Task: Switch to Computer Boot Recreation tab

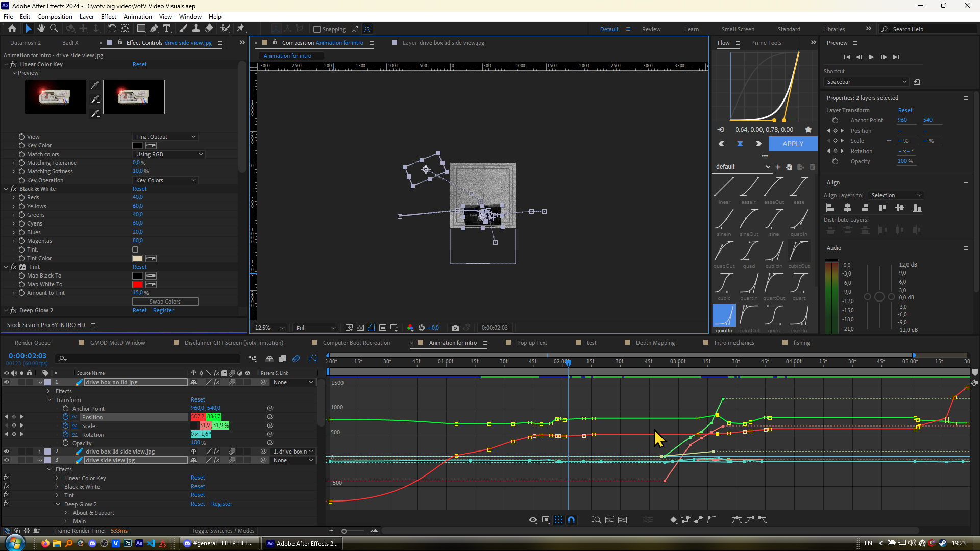Action: pyautogui.click(x=356, y=343)
